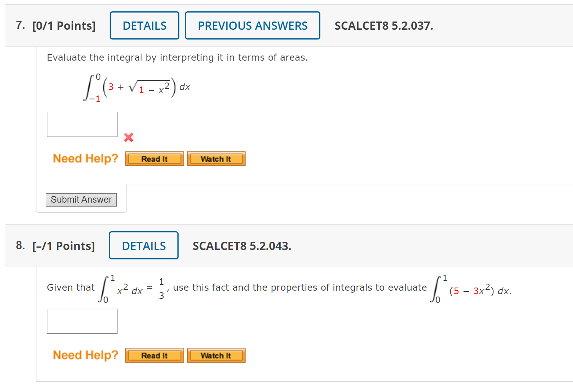Click the [0/1 Points] score label

coord(63,25)
